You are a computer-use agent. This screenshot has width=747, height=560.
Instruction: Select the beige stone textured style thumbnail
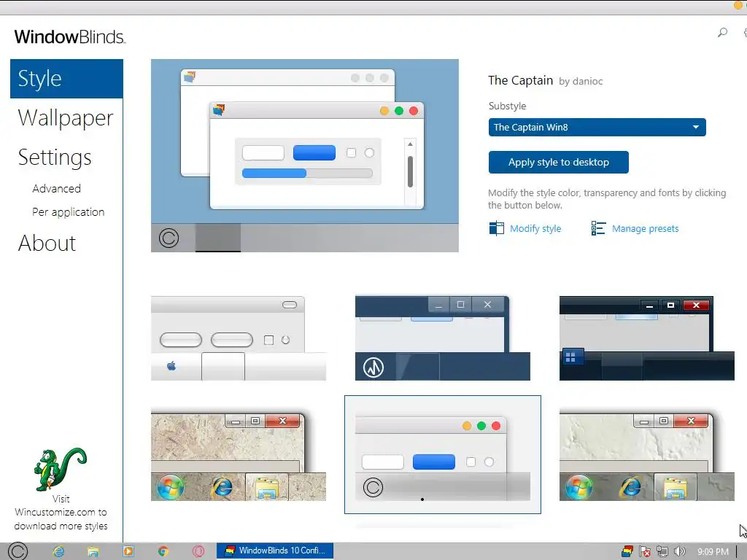point(239,457)
